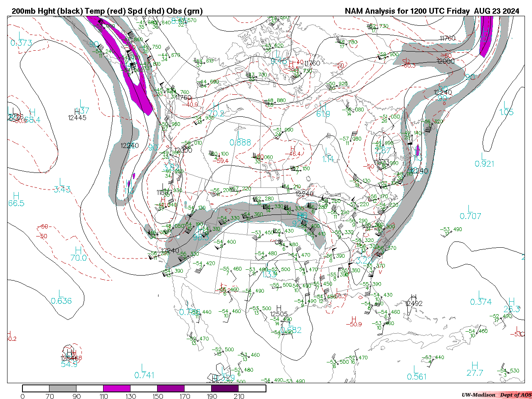Click the magenta 110–130 speed legend swatch

point(117,389)
